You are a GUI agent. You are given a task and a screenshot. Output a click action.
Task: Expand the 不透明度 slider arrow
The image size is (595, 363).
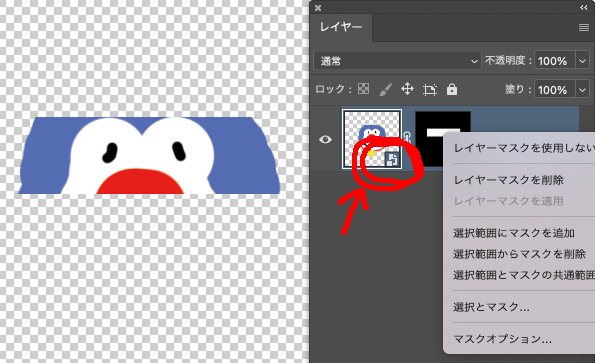pyautogui.click(x=582, y=61)
